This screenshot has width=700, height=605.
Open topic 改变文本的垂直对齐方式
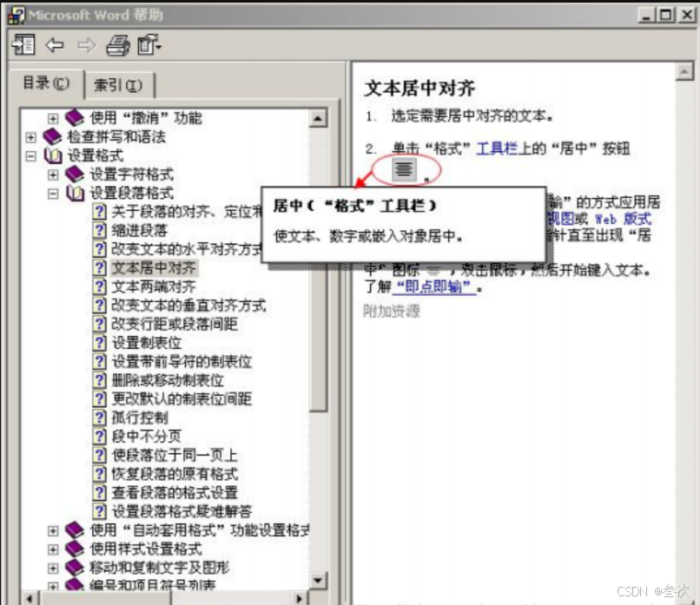click(188, 306)
